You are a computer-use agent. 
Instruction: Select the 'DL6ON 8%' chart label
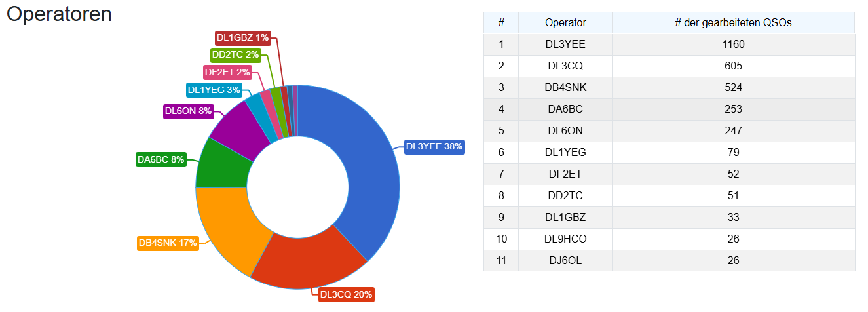(x=189, y=111)
